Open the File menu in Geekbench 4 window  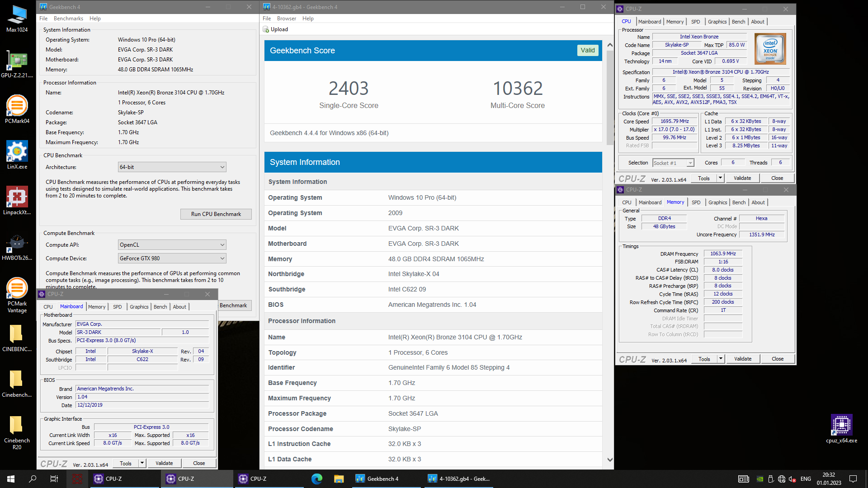pyautogui.click(x=43, y=19)
